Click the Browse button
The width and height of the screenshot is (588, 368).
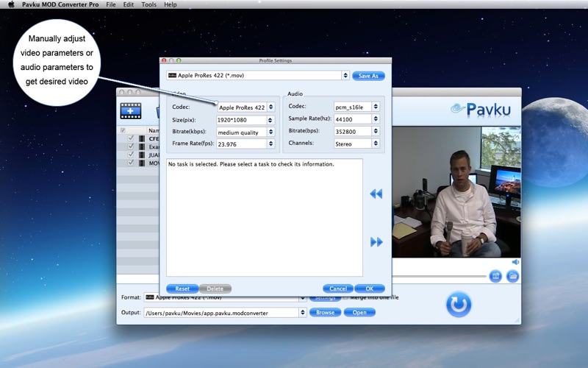point(325,312)
